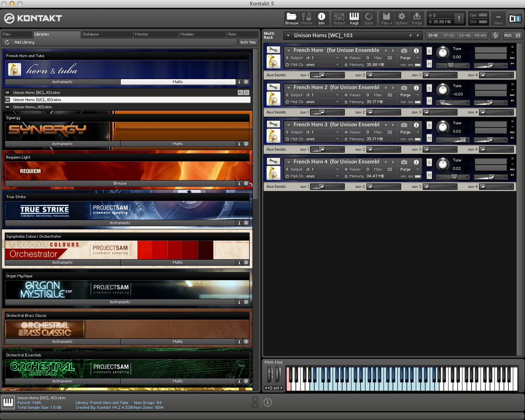Toggle the AUX button in rack header

pyautogui.click(x=508, y=35)
